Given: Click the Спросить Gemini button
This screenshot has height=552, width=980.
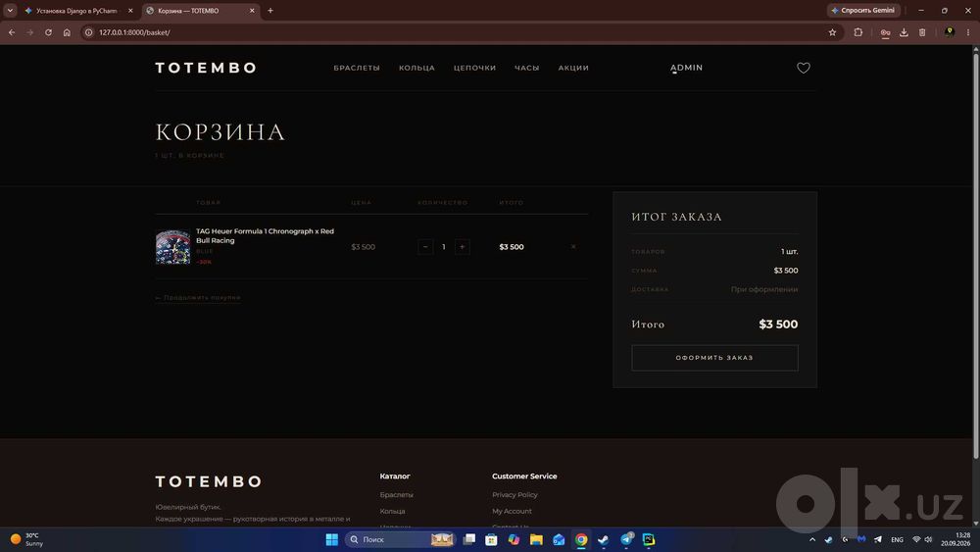Looking at the screenshot, I should pyautogui.click(x=863, y=10).
